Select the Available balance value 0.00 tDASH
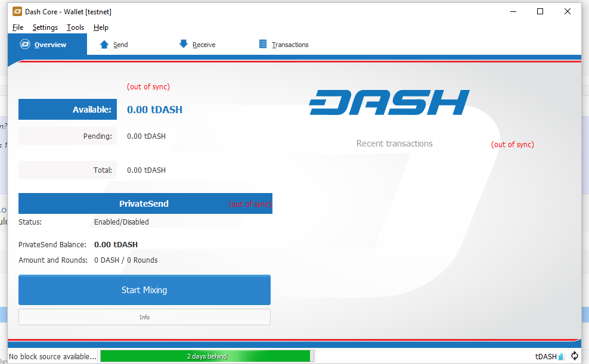The image size is (589, 364). (x=154, y=110)
